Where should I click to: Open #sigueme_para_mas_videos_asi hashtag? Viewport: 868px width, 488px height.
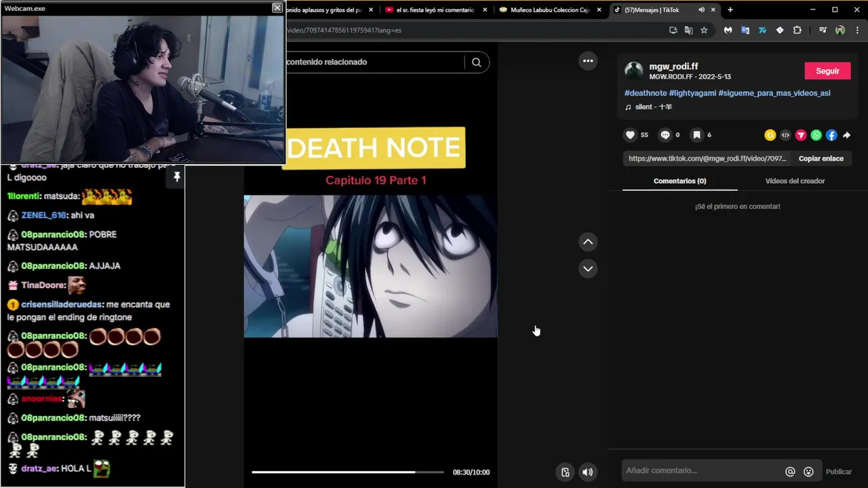tap(774, 93)
